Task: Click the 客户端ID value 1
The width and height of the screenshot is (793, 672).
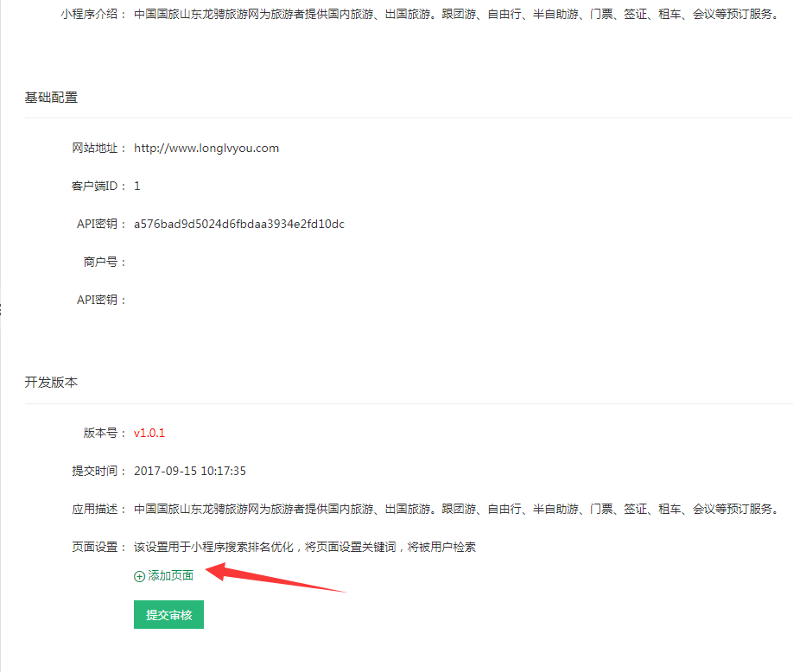Action: pos(137,186)
